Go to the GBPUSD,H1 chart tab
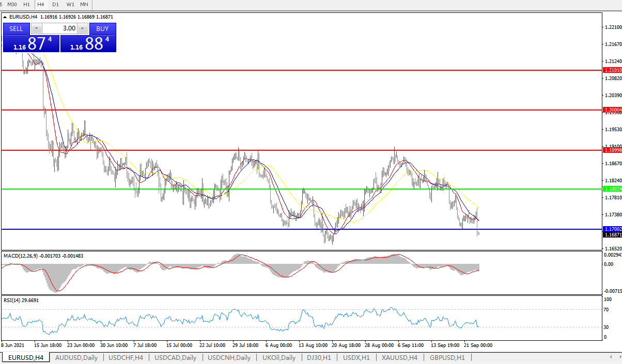 coord(446,357)
